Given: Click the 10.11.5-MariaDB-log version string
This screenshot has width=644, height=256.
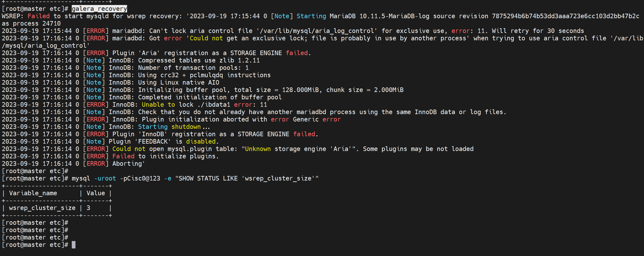Looking at the screenshot, I should (394, 16).
